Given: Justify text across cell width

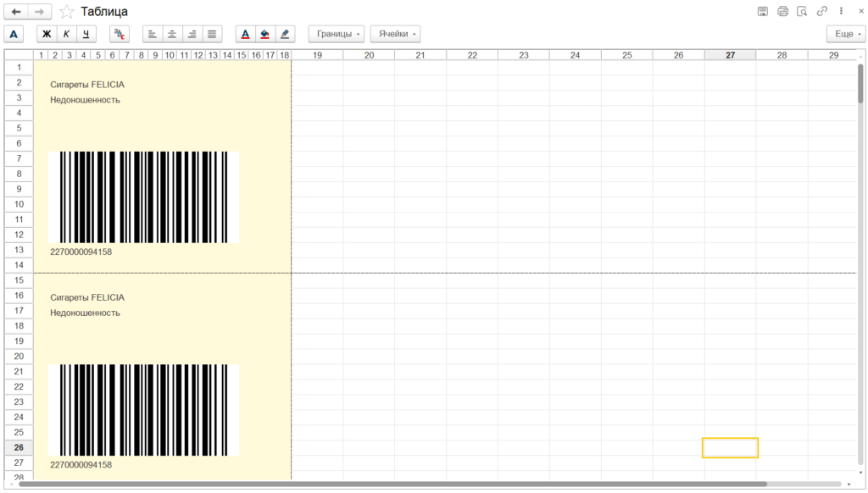Looking at the screenshot, I should coord(211,34).
